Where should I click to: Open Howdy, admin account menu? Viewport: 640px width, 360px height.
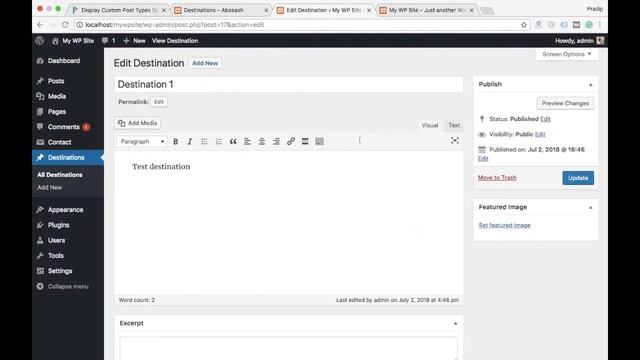point(579,40)
